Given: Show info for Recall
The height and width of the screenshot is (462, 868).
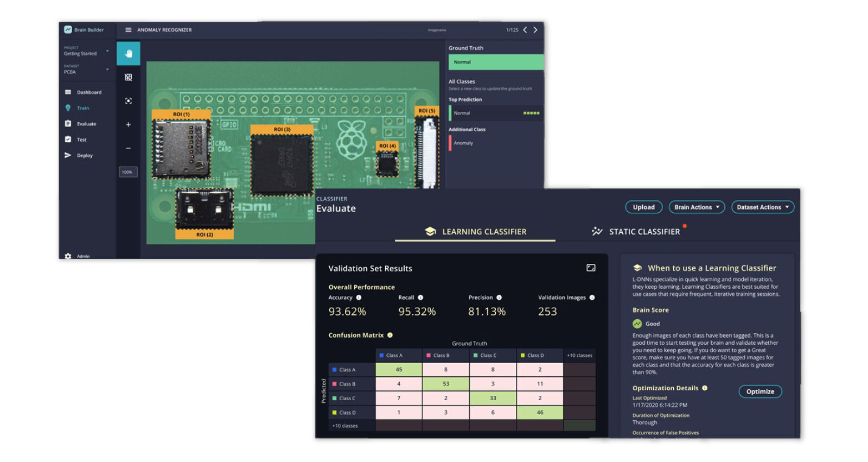Looking at the screenshot, I should (x=420, y=298).
